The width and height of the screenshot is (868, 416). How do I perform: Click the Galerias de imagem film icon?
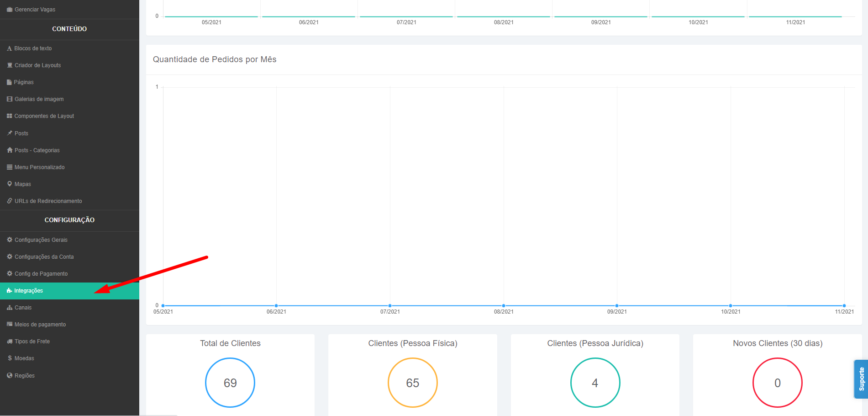coord(10,99)
